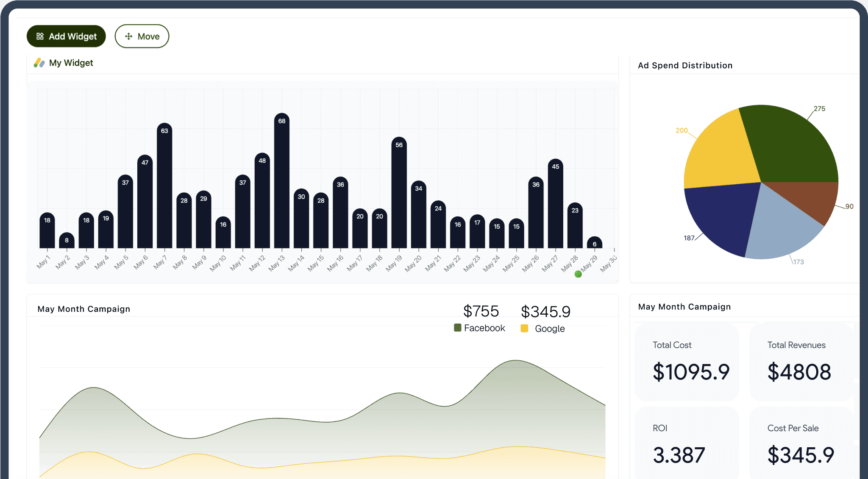Open the ROI card

click(687, 443)
